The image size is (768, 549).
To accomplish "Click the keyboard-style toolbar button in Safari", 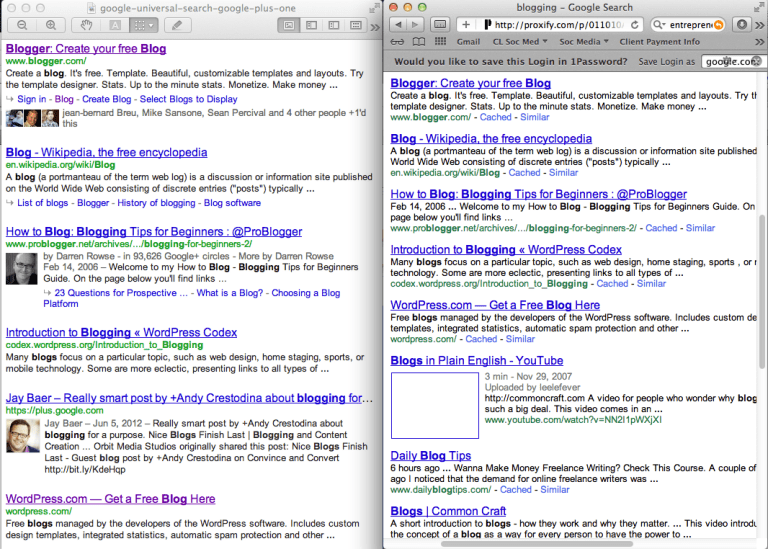I will (440, 24).
